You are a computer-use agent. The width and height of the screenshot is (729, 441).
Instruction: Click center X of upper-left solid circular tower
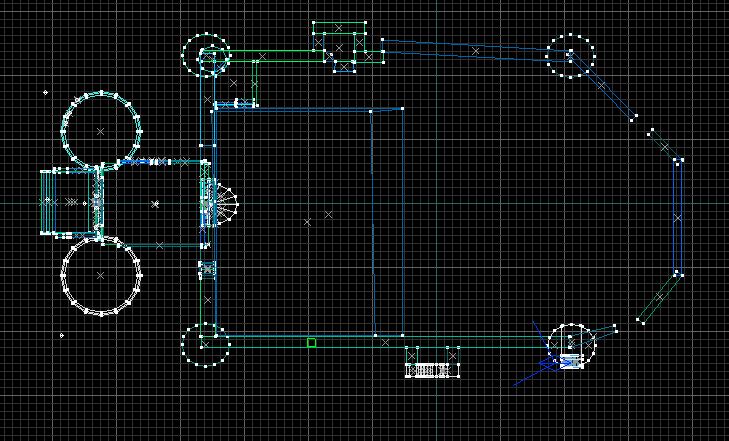coord(100,132)
